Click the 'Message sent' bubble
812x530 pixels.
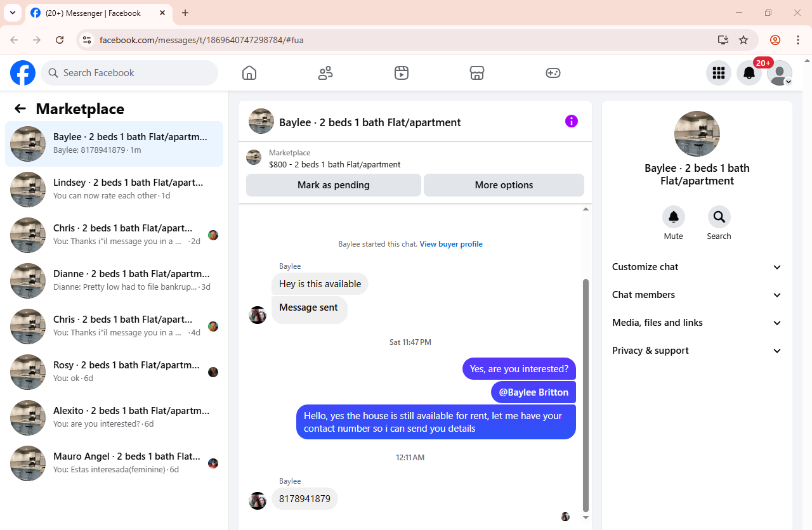click(309, 309)
